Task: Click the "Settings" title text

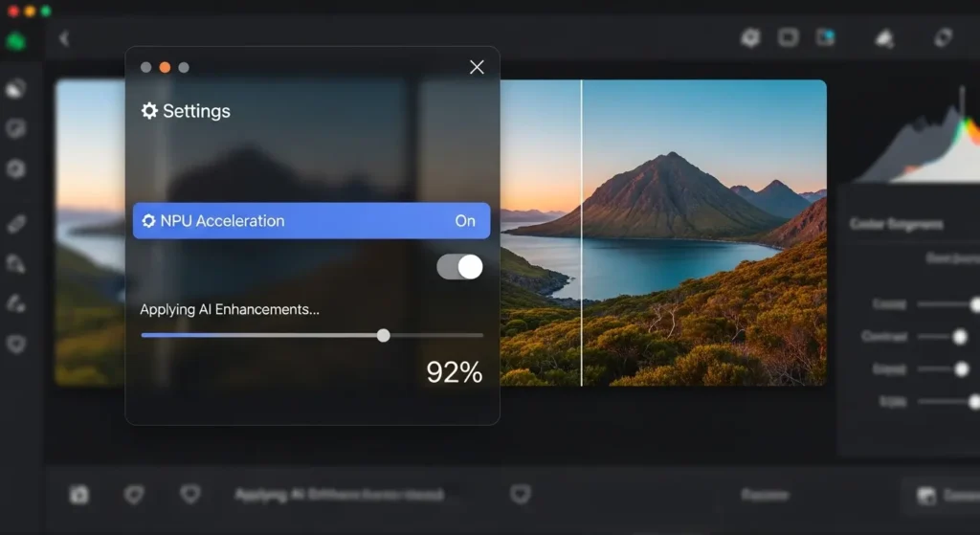Action: [196, 111]
